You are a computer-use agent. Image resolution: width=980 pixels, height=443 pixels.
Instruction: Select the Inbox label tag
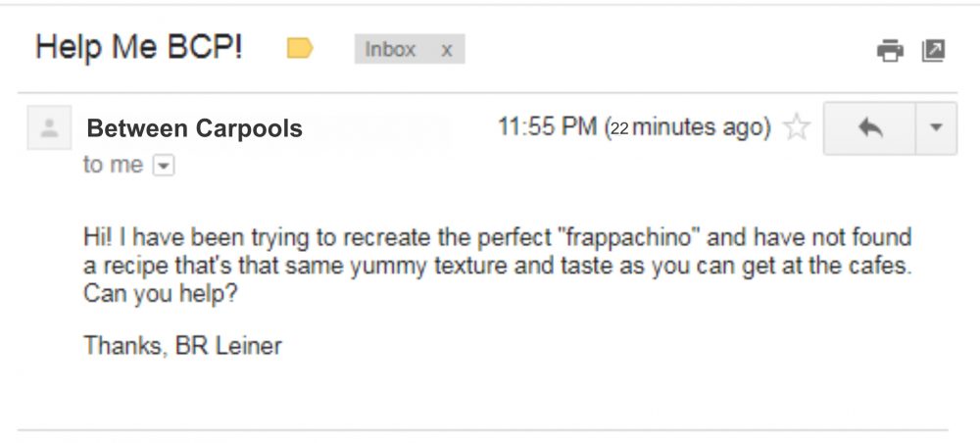pyautogui.click(x=390, y=49)
